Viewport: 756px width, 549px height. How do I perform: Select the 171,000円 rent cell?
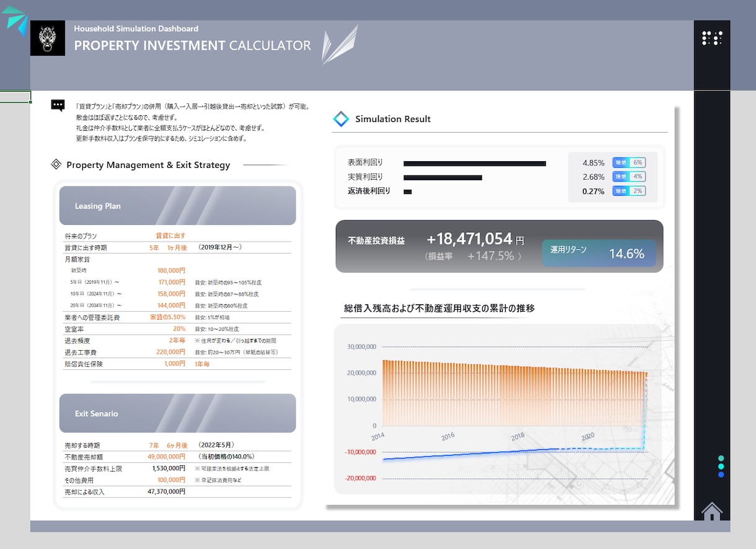click(172, 282)
